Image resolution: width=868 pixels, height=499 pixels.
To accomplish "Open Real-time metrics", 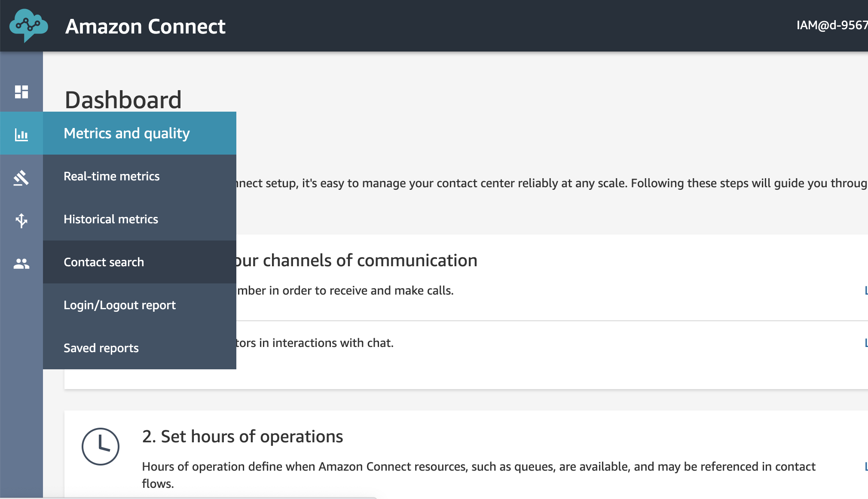I will click(x=140, y=176).
